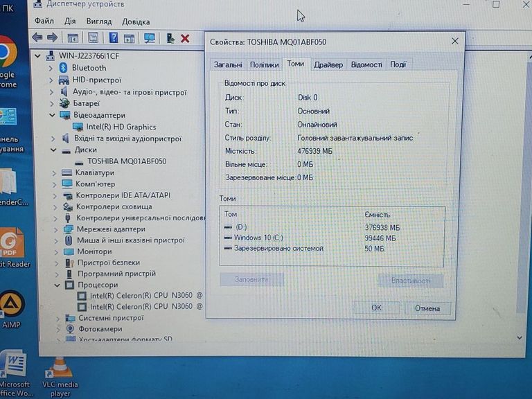Click the Миша й інші вказівні пристрої icon

[69, 240]
